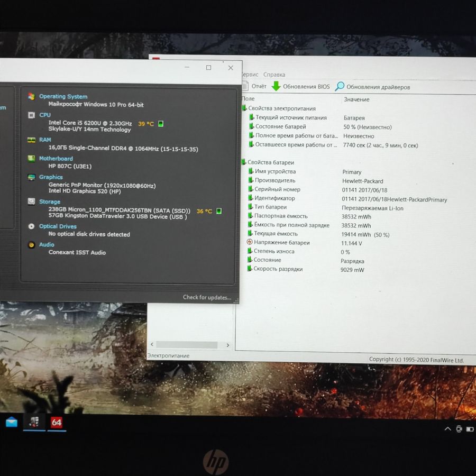The height and width of the screenshot is (476, 476).
Task: Switch to AIDA64 via the red 64 icon
Action: pyautogui.click(x=57, y=422)
